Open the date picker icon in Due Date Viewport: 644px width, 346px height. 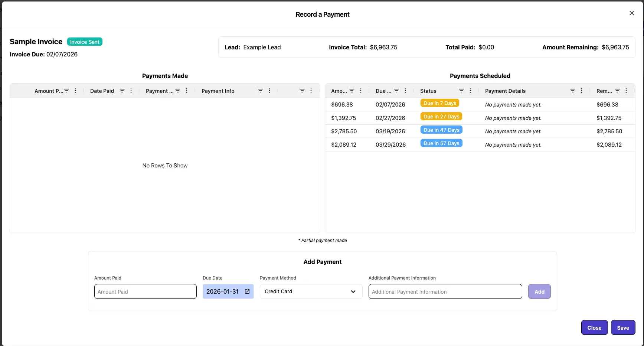247,292
